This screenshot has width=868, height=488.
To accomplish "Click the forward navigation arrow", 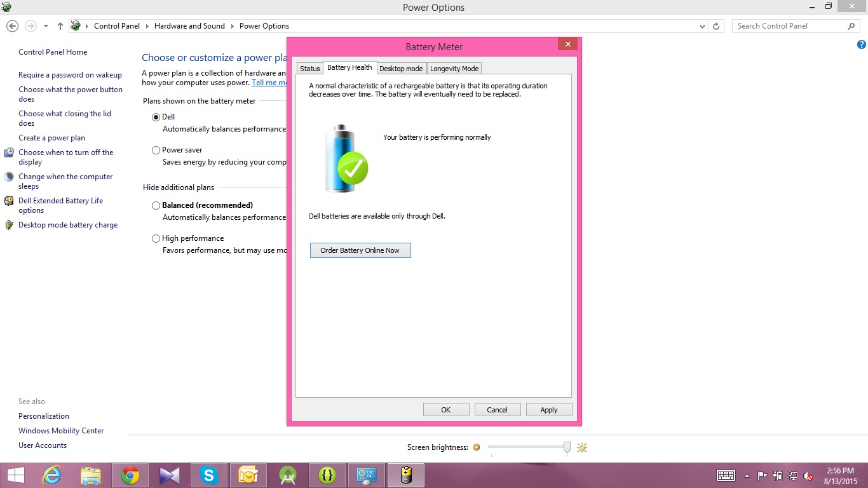I will click(31, 26).
